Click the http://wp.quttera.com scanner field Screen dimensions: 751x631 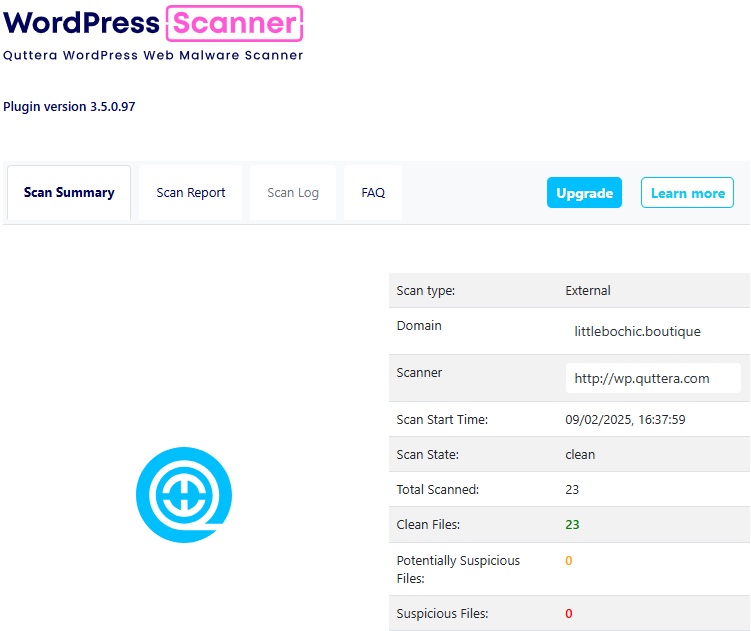652,378
